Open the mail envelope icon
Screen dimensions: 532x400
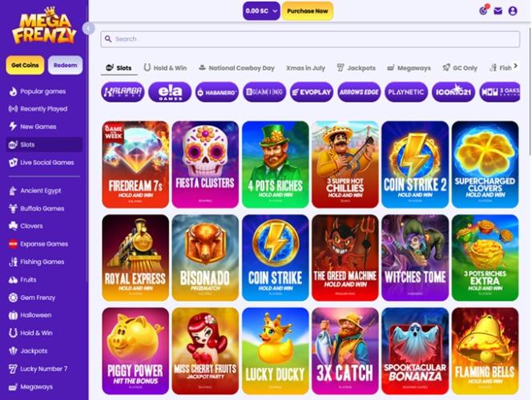pos(498,11)
